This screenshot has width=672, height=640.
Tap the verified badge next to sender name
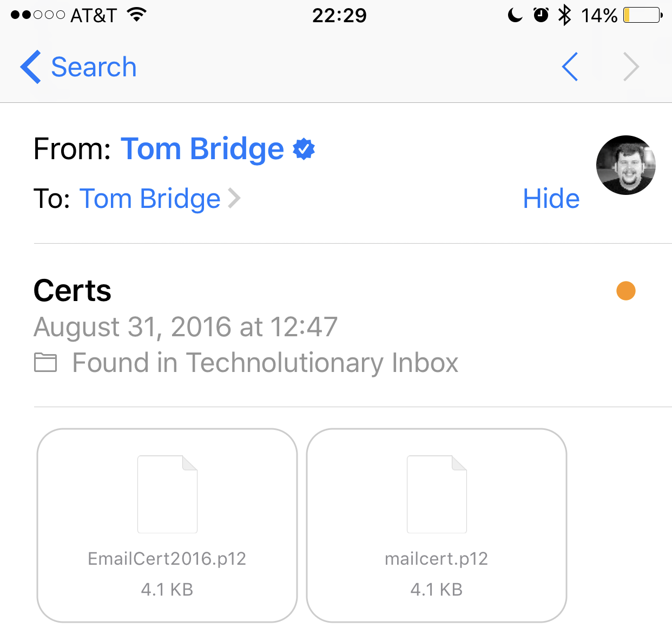pos(304,149)
